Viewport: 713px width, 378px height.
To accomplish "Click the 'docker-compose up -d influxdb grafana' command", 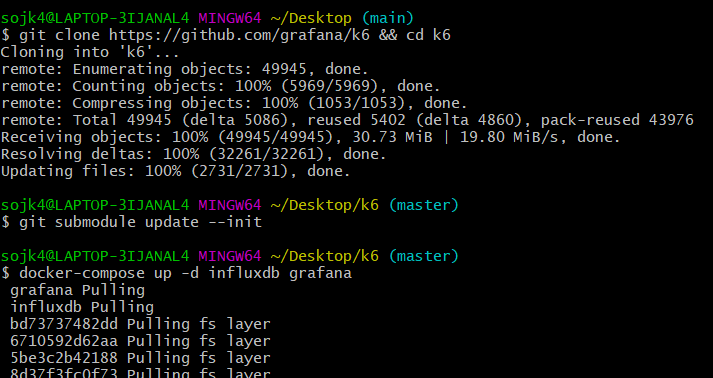I will coord(176,273).
